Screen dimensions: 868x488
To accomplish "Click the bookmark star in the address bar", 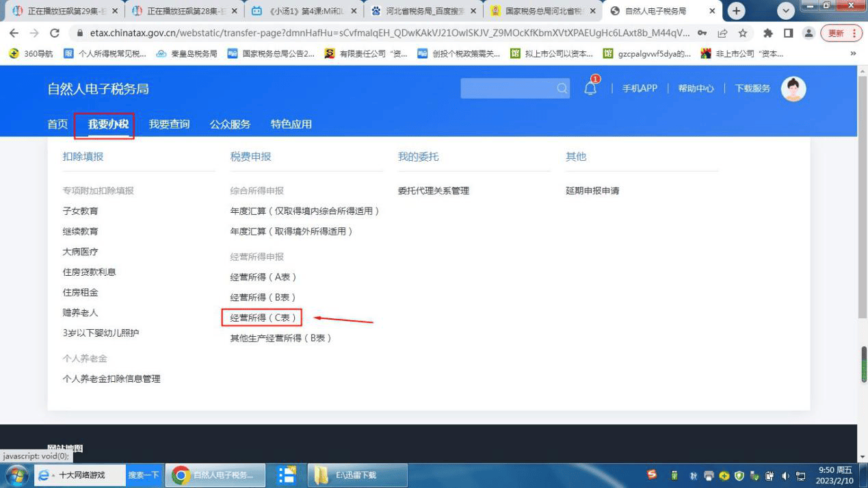I will (x=744, y=32).
